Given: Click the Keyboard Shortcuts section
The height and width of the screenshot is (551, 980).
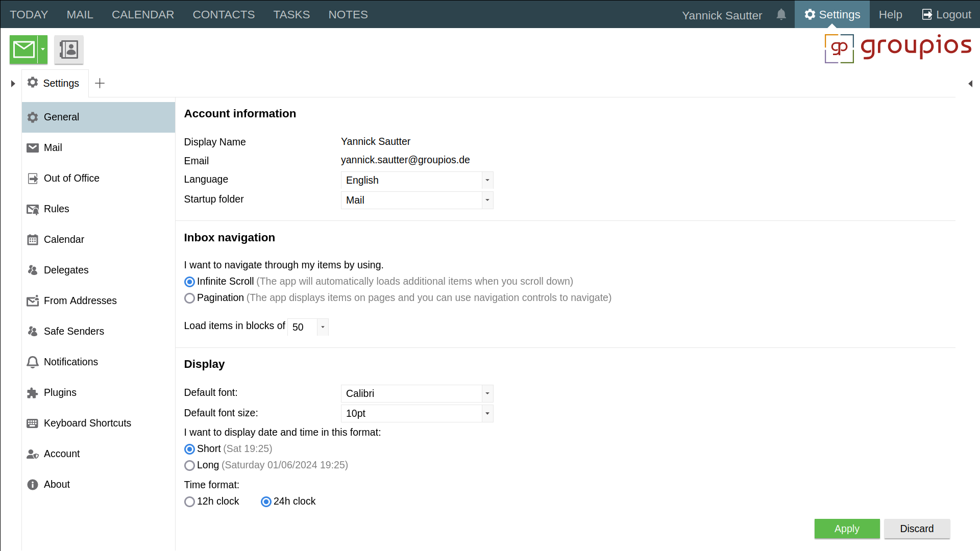Looking at the screenshot, I should 87,423.
